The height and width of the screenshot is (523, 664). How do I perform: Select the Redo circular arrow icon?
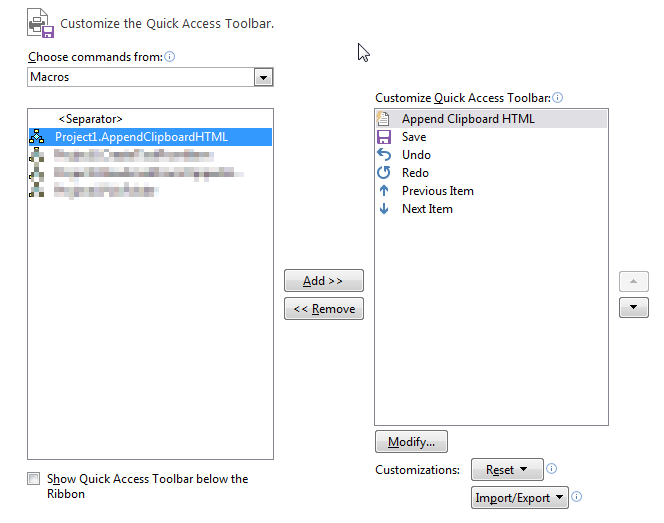[x=384, y=173]
